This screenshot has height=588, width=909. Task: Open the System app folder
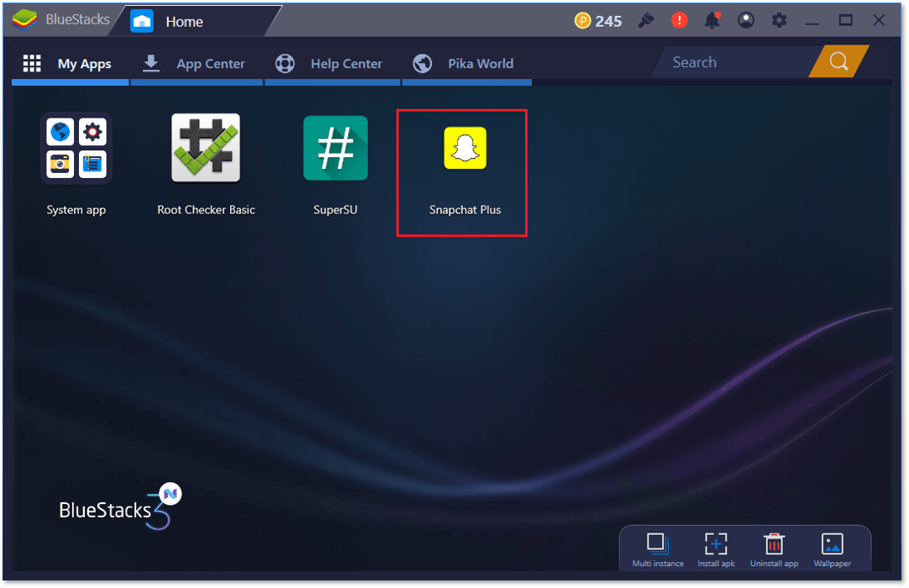[76, 149]
